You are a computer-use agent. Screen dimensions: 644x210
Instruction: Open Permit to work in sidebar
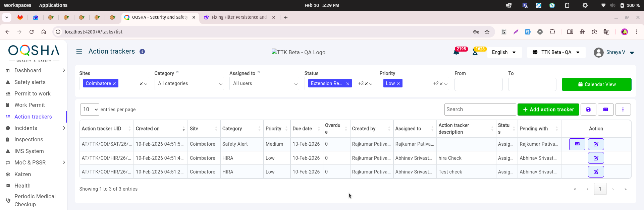click(x=33, y=94)
